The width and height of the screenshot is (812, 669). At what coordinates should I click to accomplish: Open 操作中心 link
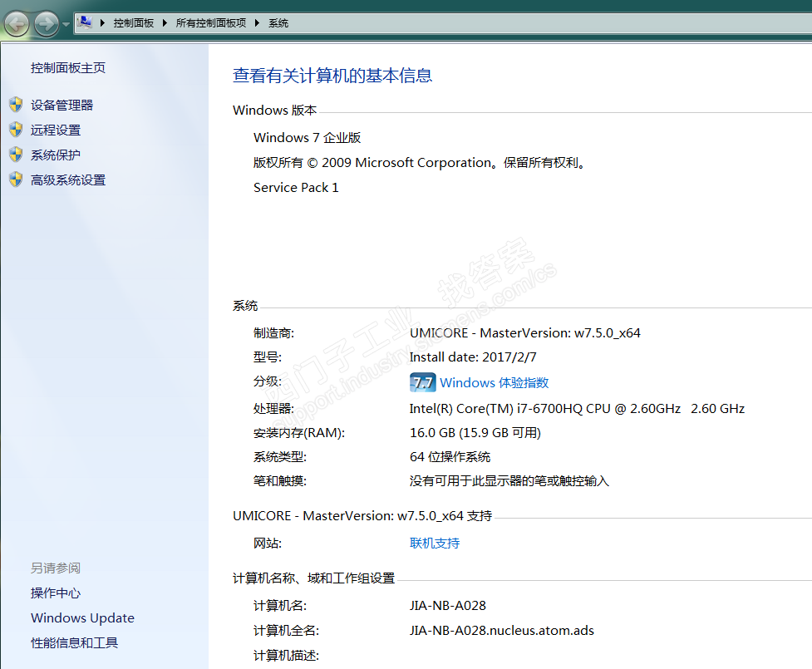(x=56, y=593)
